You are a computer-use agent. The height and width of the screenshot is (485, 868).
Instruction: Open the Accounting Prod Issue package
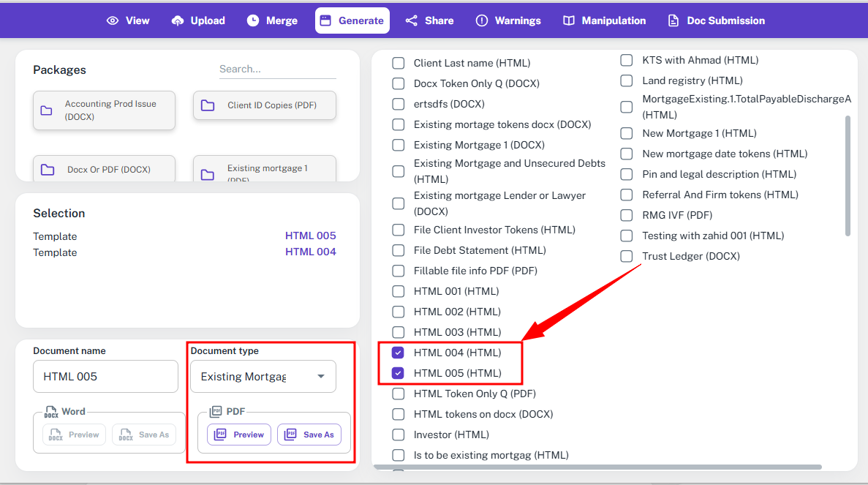tap(104, 110)
